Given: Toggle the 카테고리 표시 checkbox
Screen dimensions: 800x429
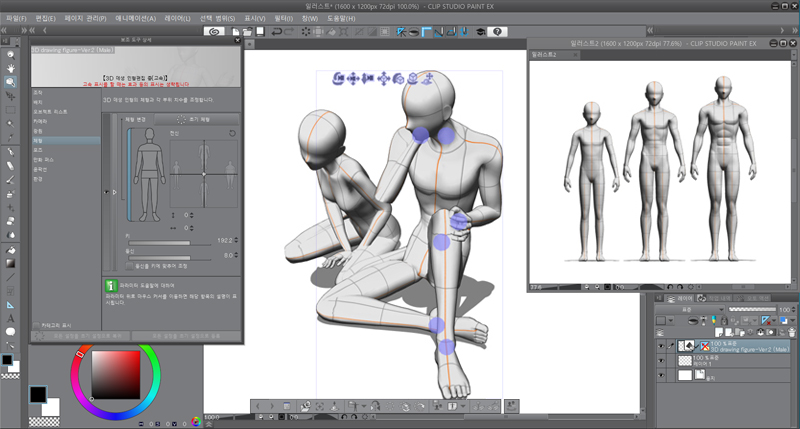Looking at the screenshot, I should pos(35,325).
